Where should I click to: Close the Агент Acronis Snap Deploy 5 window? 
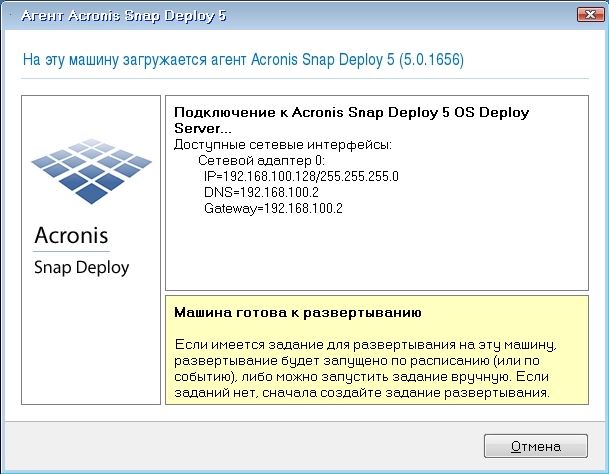pyautogui.click(x=590, y=15)
